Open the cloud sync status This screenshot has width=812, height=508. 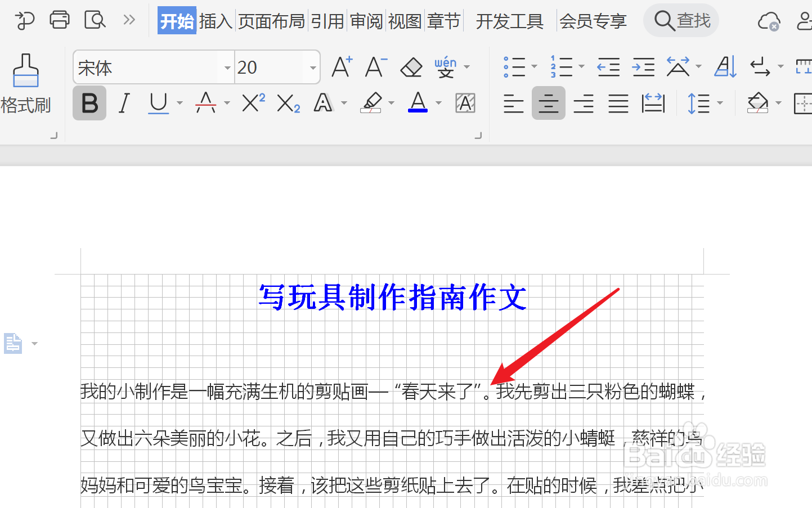(769, 21)
